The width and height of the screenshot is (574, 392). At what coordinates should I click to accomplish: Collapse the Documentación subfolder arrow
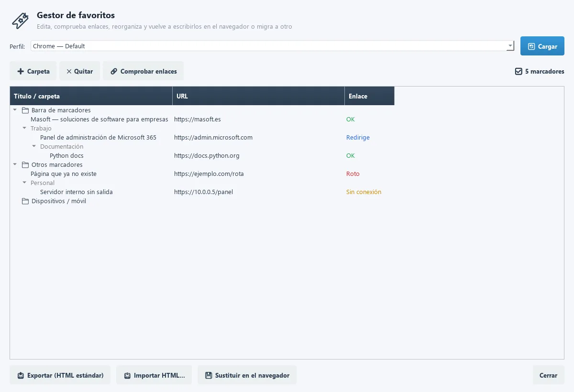(34, 147)
